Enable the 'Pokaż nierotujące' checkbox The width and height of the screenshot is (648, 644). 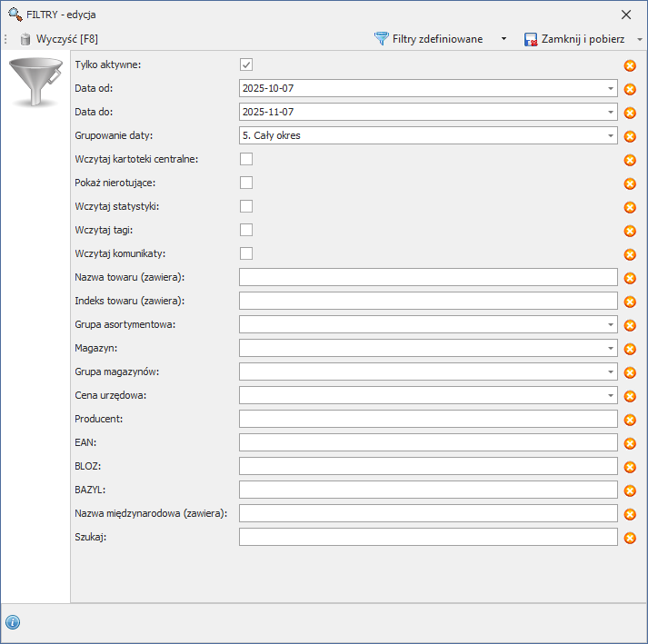(x=246, y=183)
